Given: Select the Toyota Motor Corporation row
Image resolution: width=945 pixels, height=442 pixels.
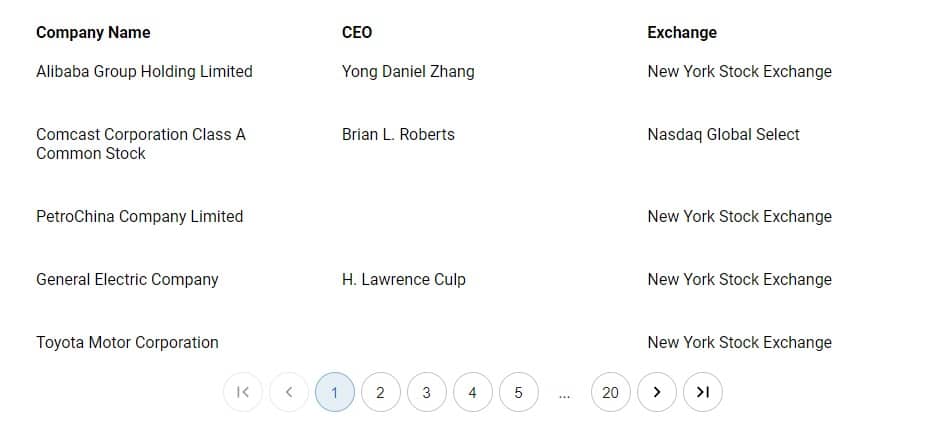Looking at the screenshot, I should pos(472,343).
